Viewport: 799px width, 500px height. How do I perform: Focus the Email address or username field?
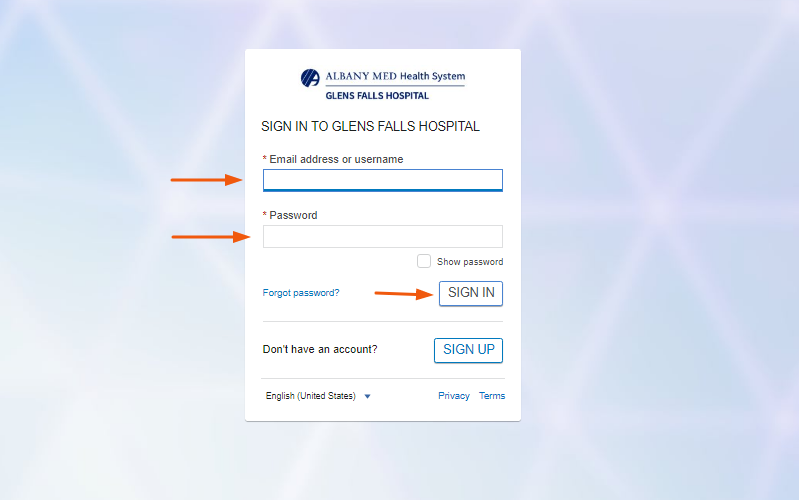pos(382,180)
